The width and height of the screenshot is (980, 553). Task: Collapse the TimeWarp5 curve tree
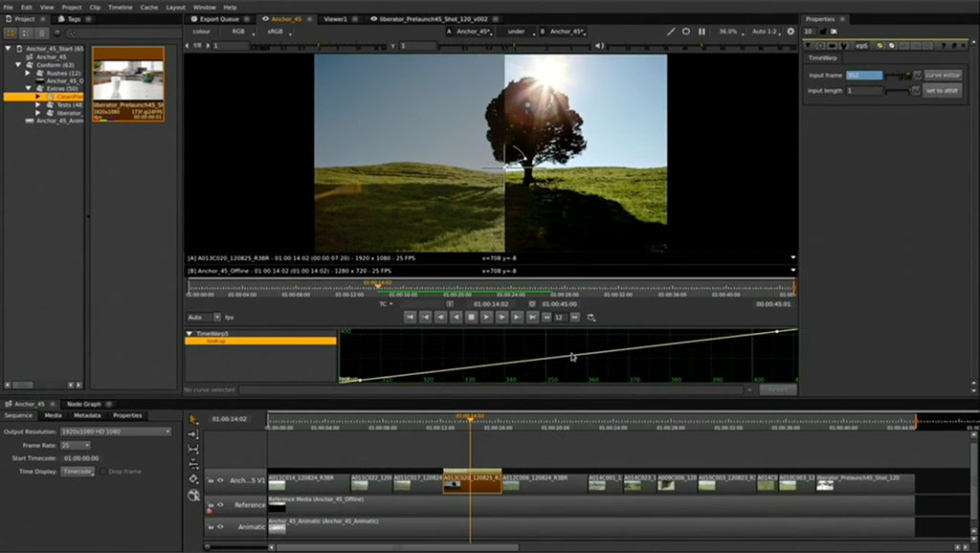189,333
